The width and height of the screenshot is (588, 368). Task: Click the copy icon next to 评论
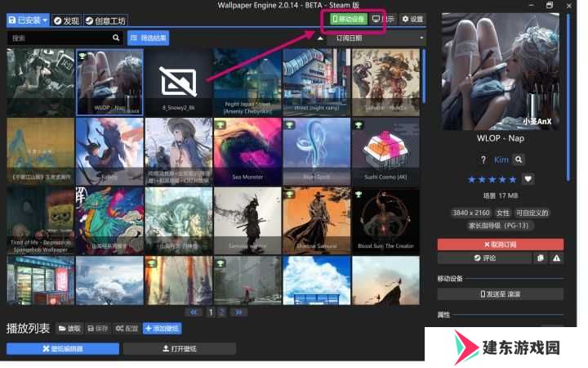click(541, 258)
